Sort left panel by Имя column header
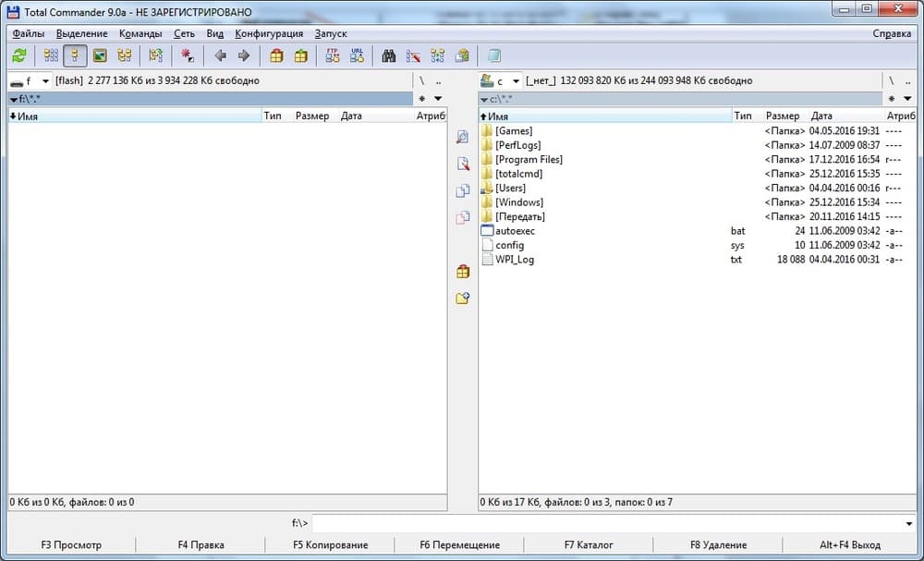The image size is (924, 561). coord(135,116)
